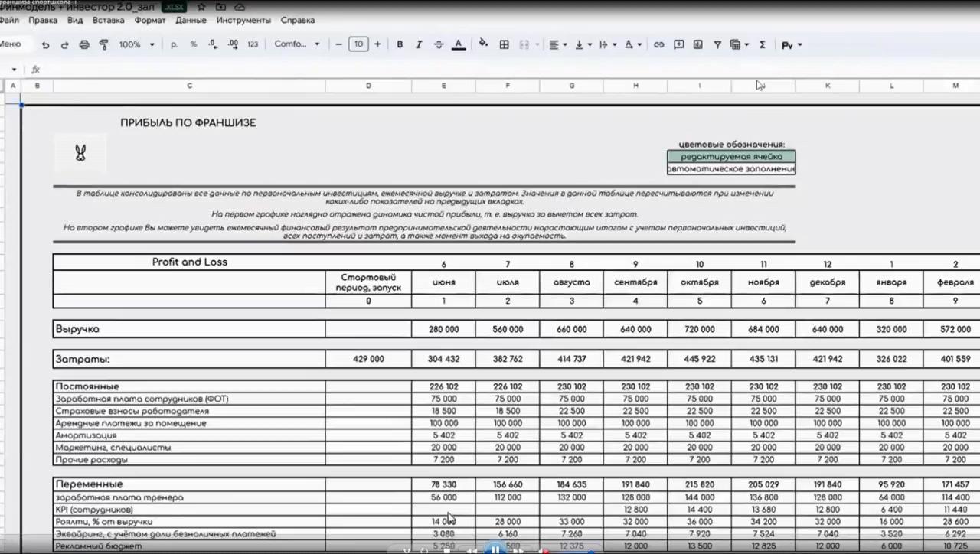980x554 pixels.
Task: Open the Вставка menu
Action: pos(108,21)
